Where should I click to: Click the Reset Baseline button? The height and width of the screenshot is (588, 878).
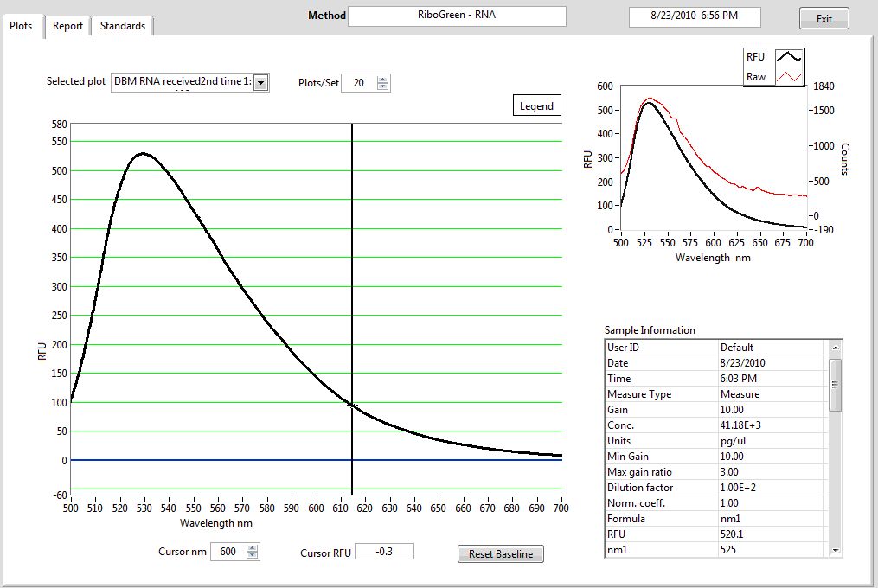[x=501, y=553]
